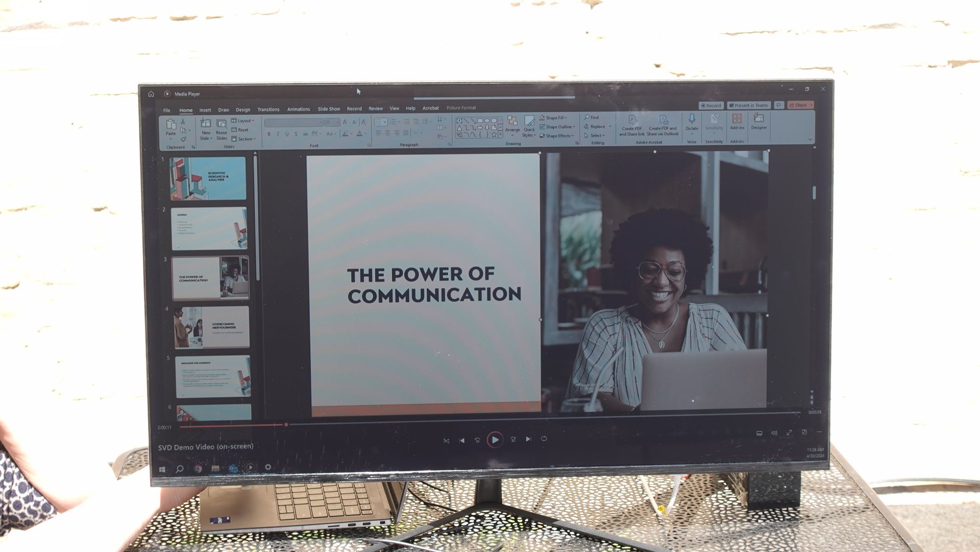
Task: Open the Slide Show ribbon tab
Action: click(329, 109)
